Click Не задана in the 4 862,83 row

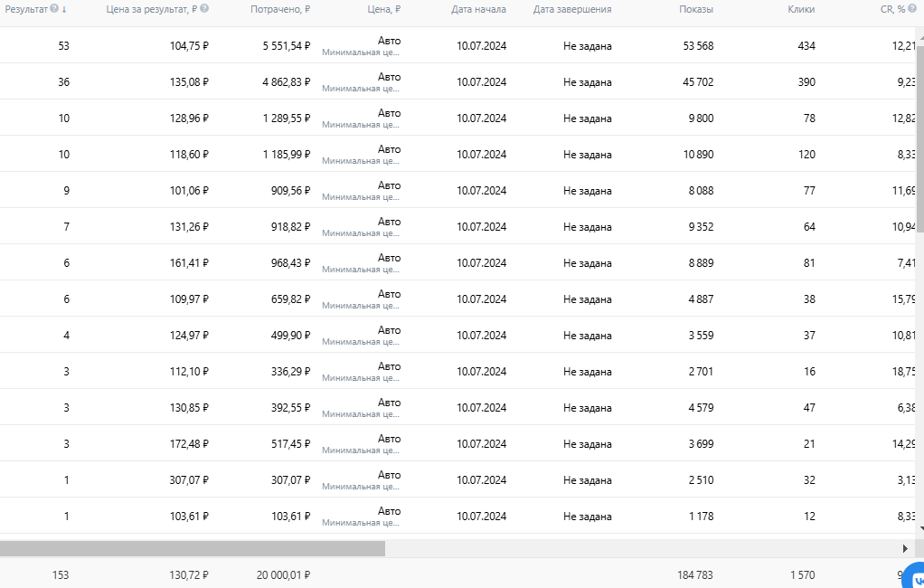pyautogui.click(x=587, y=82)
